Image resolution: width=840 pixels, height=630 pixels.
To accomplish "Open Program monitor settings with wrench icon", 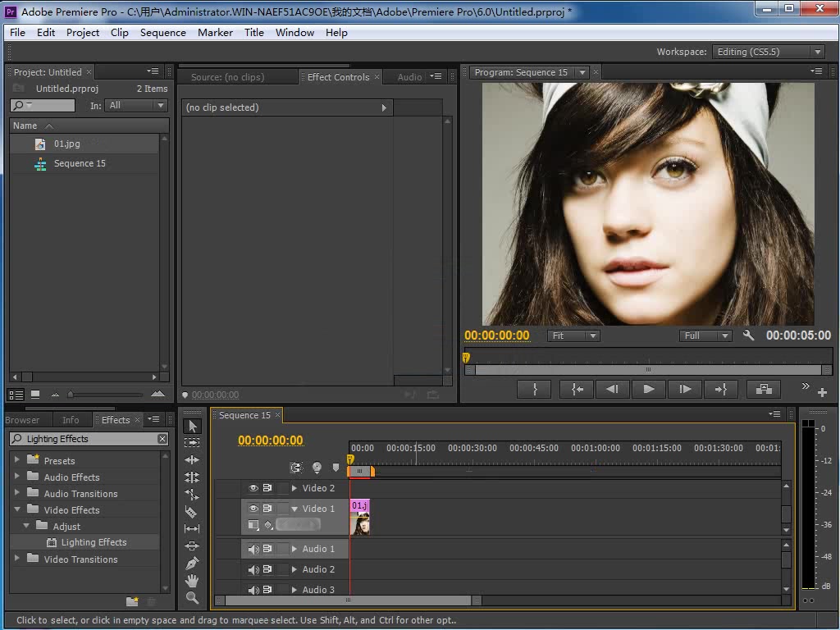I will (747, 335).
